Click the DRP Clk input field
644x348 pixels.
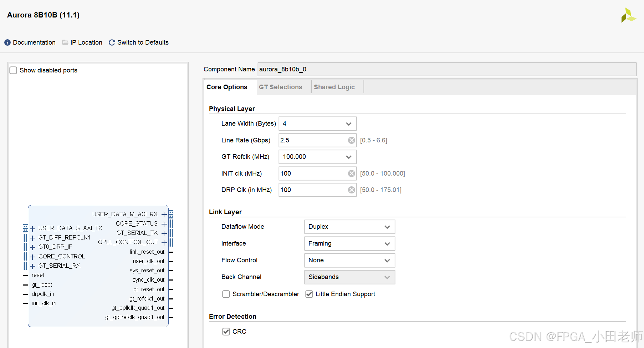tap(317, 190)
